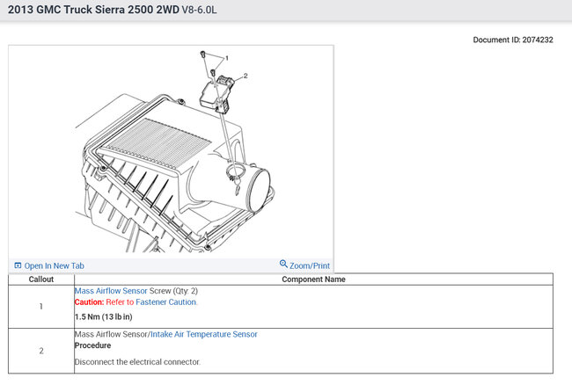Select the page title 2013 GMC Truck Sierra 2500 2WD
Viewport: 572px width, 392px height.
[94, 10]
